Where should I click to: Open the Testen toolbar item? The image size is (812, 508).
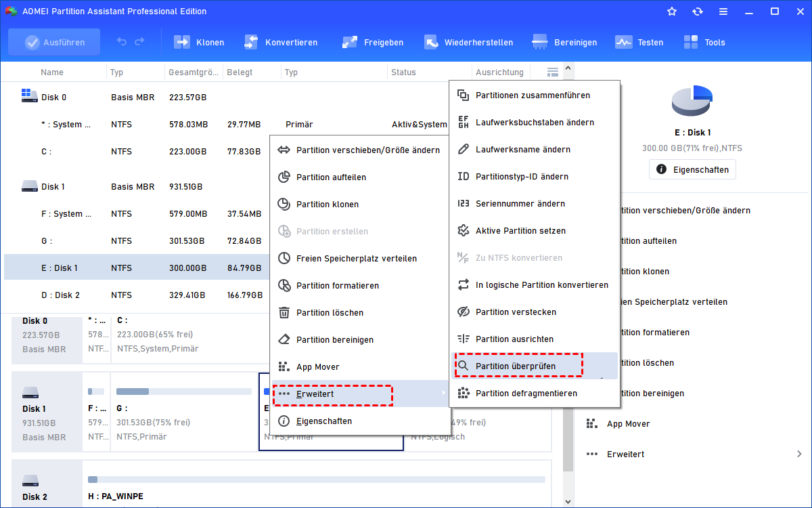639,42
